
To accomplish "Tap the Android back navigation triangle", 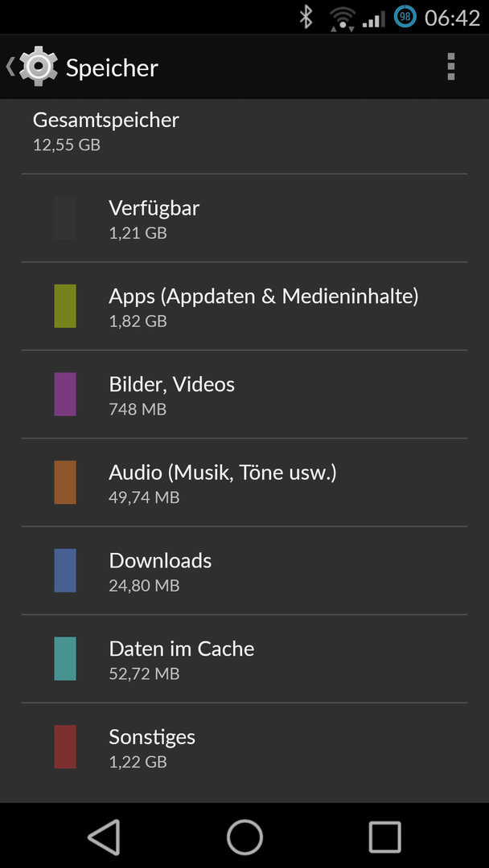I will pos(104,837).
